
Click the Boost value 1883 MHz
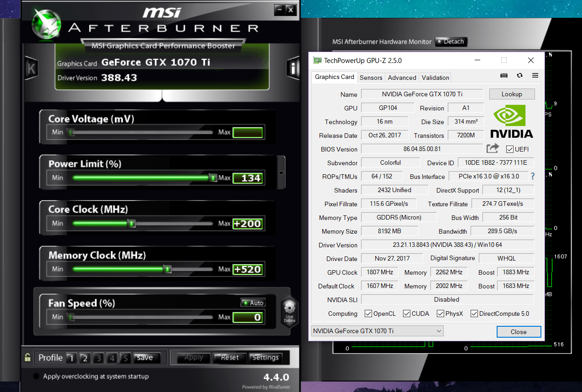coord(516,272)
